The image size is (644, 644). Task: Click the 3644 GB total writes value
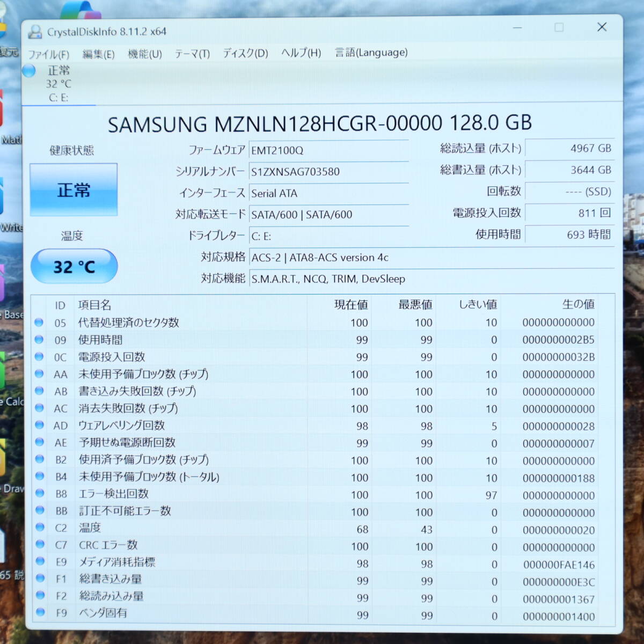[569, 170]
